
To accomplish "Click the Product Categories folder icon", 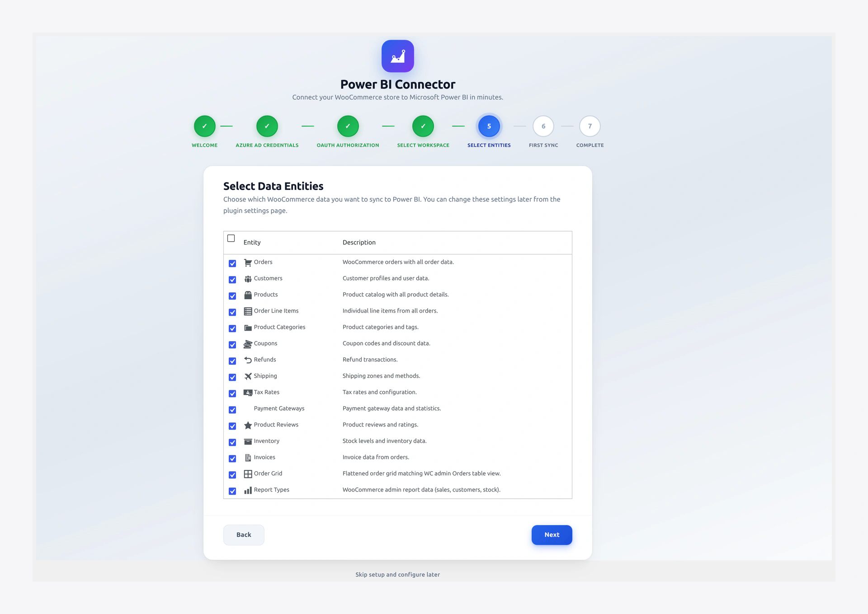I will point(248,328).
